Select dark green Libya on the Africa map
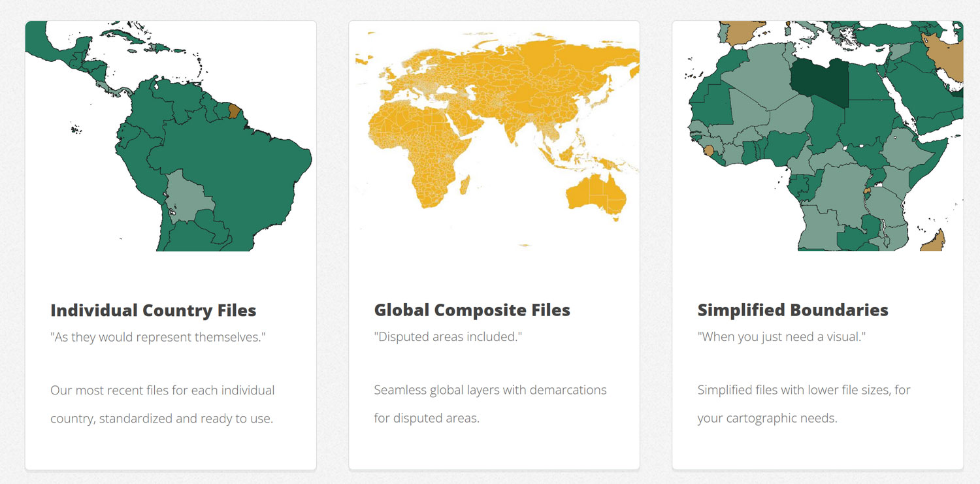Screen dimensions: 980x484 pos(819,82)
